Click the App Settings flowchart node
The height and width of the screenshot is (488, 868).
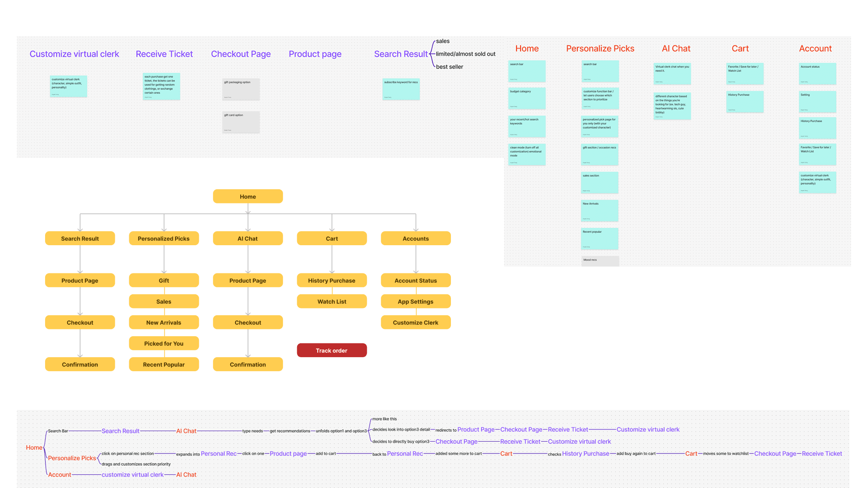tap(415, 301)
